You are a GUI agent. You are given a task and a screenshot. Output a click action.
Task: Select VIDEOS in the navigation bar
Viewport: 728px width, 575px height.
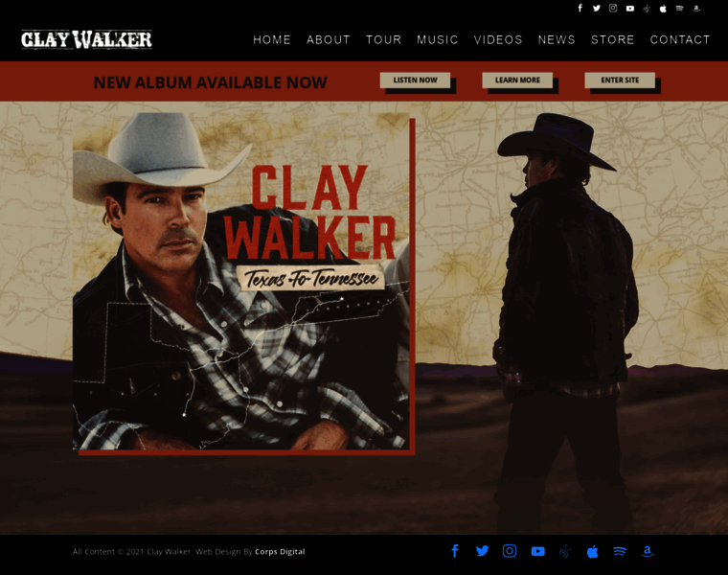coord(498,40)
